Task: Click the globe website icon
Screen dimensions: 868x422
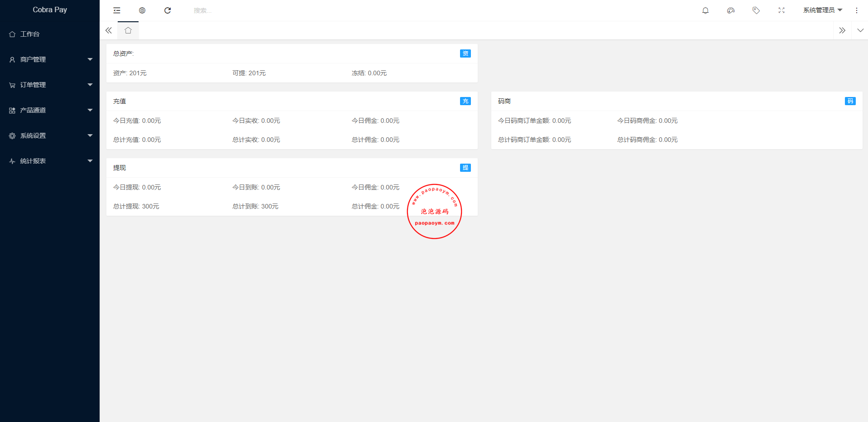Action: tap(142, 10)
